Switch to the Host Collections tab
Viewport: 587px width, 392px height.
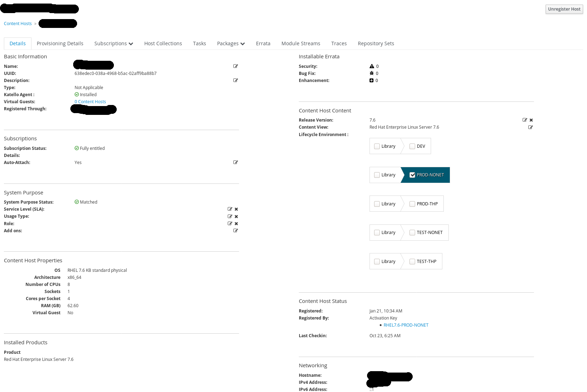point(163,43)
